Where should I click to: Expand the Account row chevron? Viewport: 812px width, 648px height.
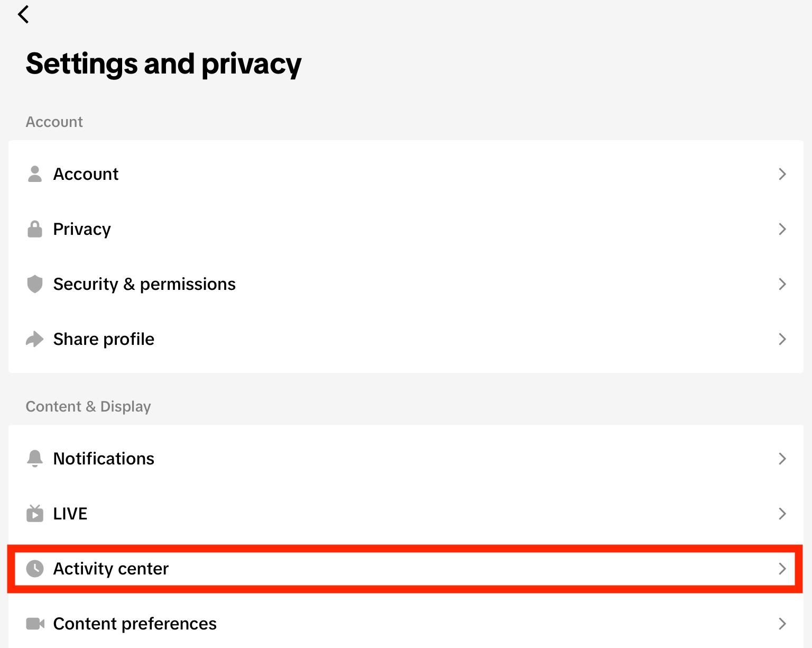pyautogui.click(x=782, y=174)
